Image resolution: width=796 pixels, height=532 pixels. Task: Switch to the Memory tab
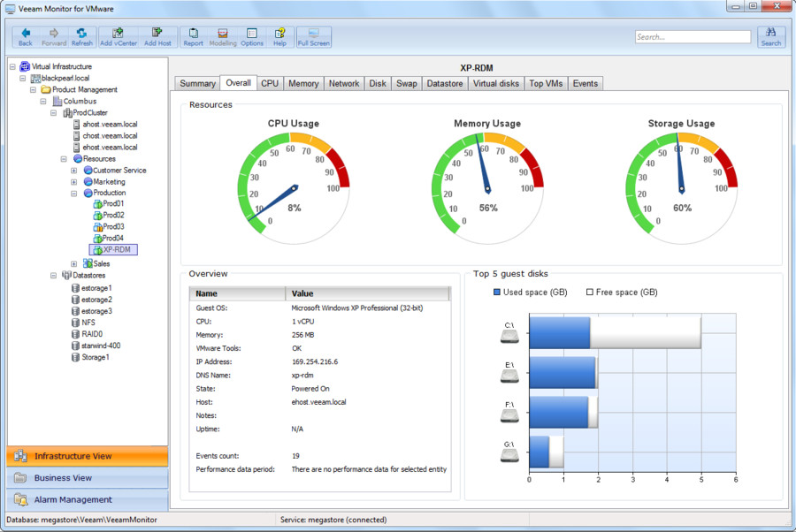303,84
